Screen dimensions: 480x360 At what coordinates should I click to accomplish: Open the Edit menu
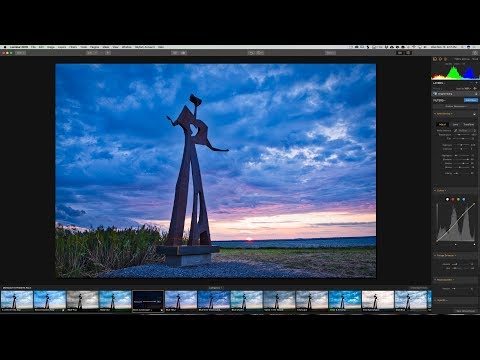(41, 47)
